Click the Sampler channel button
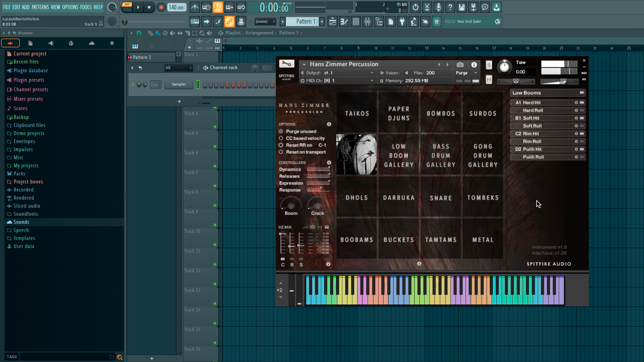This screenshot has width=644, height=362. (179, 84)
